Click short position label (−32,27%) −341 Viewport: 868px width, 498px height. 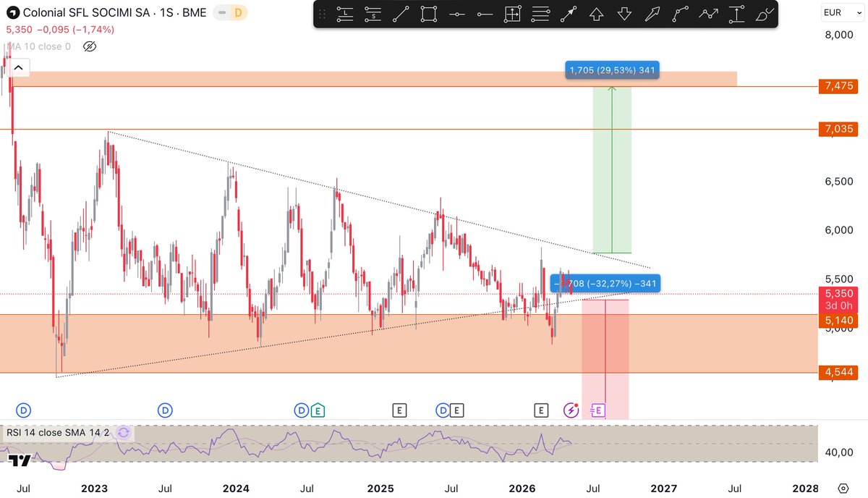[x=605, y=283]
